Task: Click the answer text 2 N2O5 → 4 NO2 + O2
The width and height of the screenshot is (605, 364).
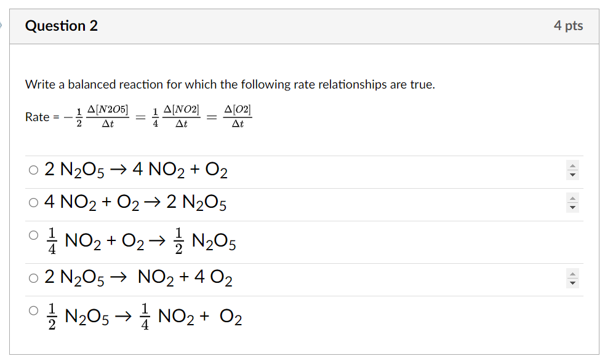Action: (x=136, y=170)
